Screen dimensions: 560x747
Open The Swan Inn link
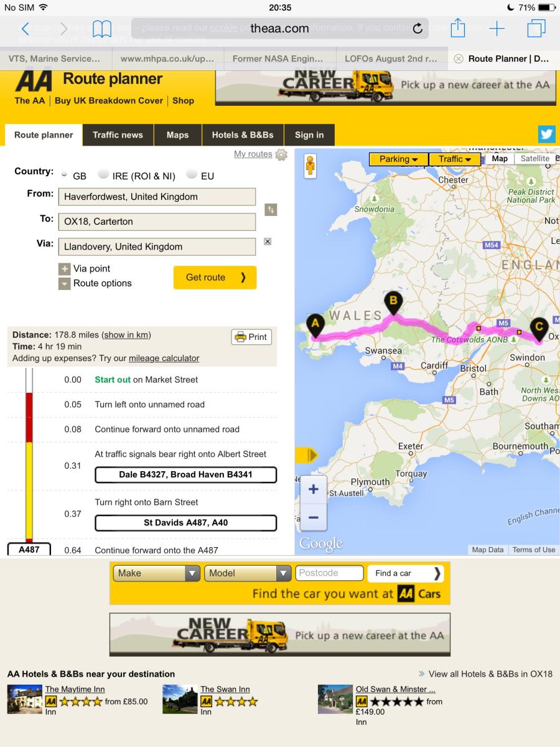(225, 689)
